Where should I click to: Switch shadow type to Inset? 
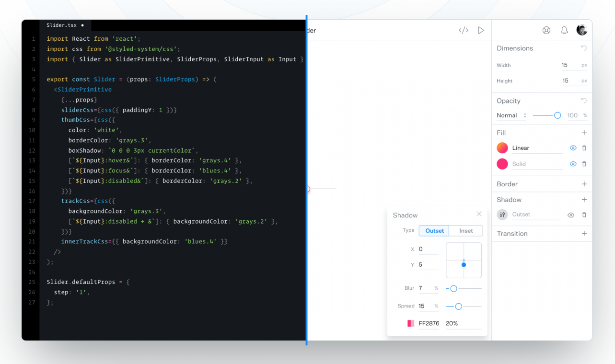pyautogui.click(x=466, y=231)
